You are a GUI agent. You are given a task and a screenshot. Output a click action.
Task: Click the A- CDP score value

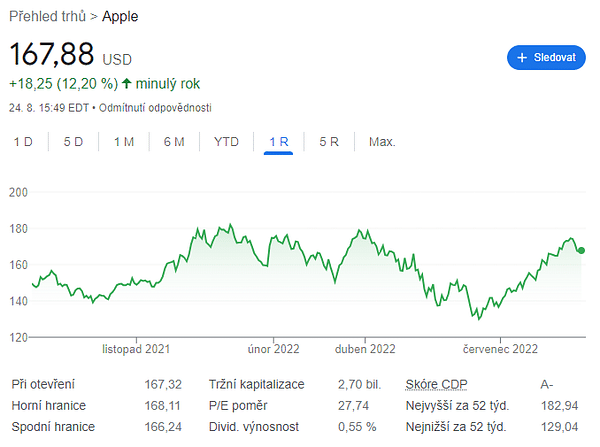pyautogui.click(x=547, y=384)
